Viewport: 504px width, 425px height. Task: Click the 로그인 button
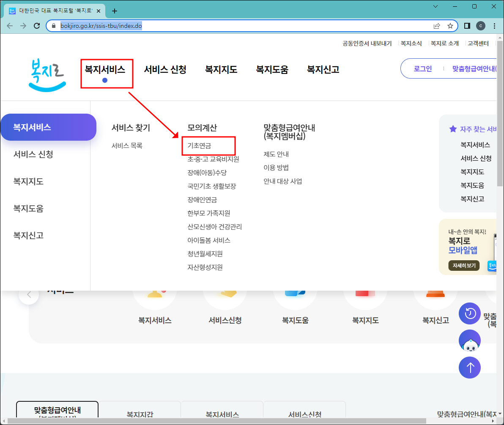422,68
